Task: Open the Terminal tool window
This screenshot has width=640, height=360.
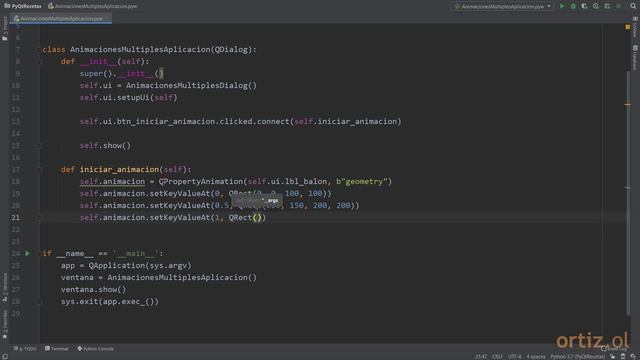Action: [57, 349]
